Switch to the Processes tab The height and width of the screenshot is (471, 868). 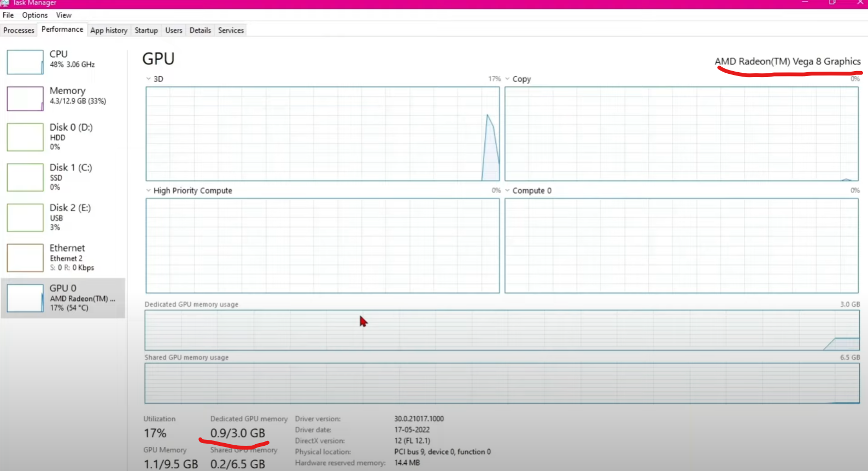[19, 31]
